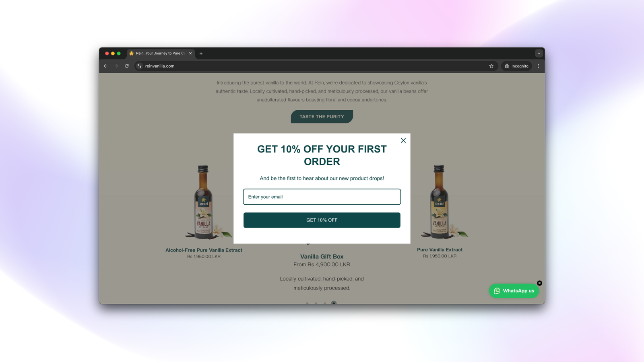Open Alcohol-Free Pure Vanilla Extract product link
This screenshot has width=644, height=362.
coord(204,250)
